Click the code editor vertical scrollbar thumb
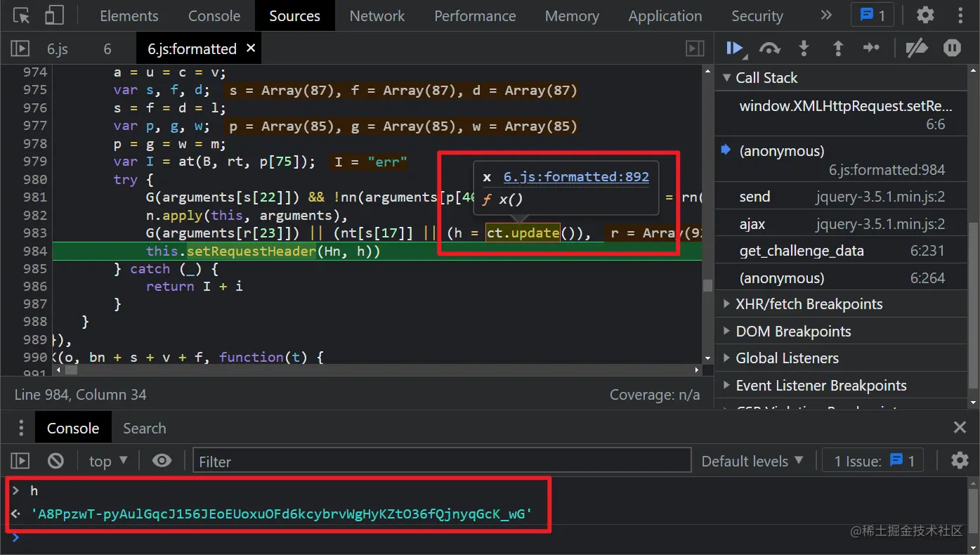This screenshot has width=980, height=555. point(707,285)
